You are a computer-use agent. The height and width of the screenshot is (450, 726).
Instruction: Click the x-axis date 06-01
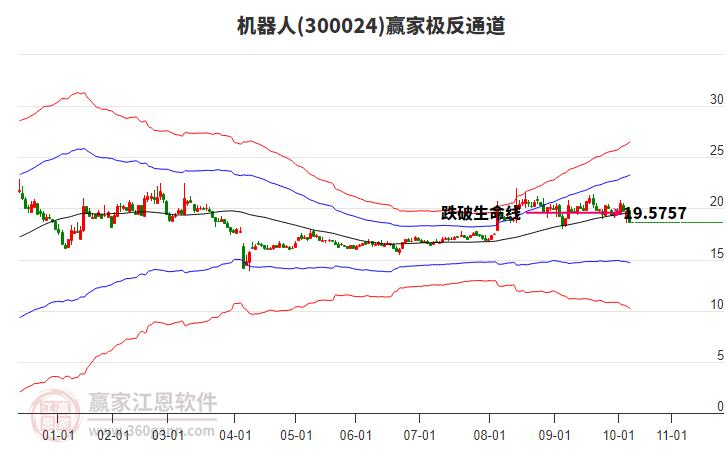click(x=356, y=435)
